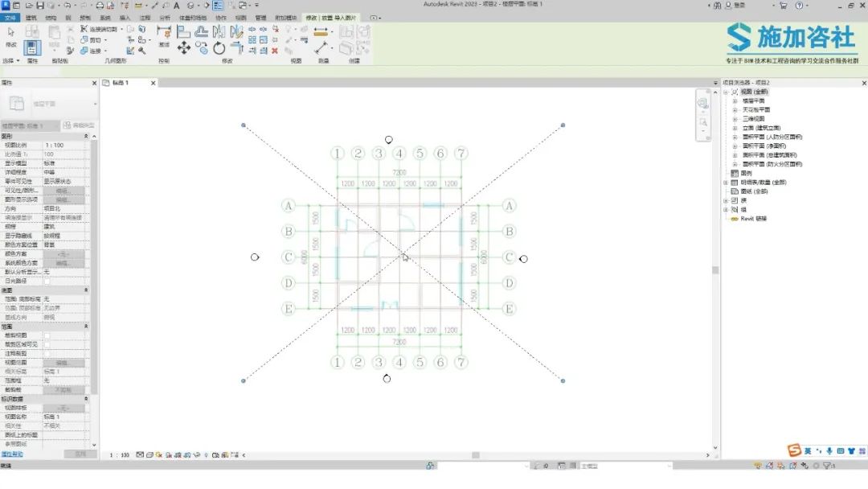Expand the 明细表/数量 node in project browser
Image resolution: width=868 pixels, height=489 pixels.
[726, 183]
